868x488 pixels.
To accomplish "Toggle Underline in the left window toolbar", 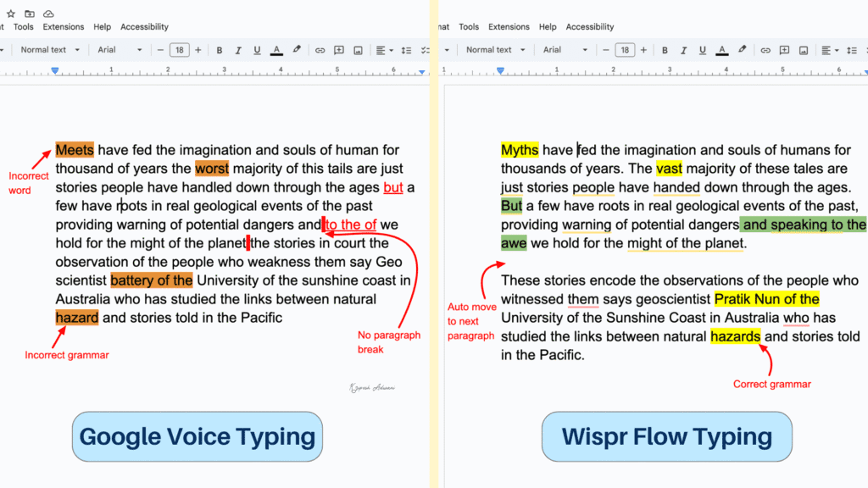I will tap(257, 50).
